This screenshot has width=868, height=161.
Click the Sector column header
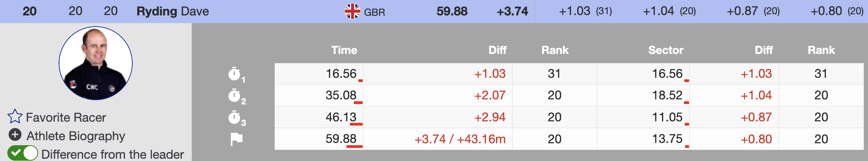pyautogui.click(x=665, y=50)
